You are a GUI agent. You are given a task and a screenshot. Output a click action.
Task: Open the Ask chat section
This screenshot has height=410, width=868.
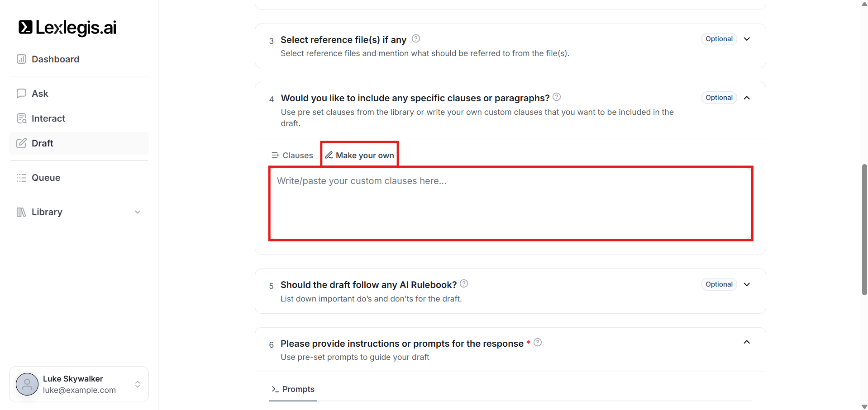tap(40, 94)
